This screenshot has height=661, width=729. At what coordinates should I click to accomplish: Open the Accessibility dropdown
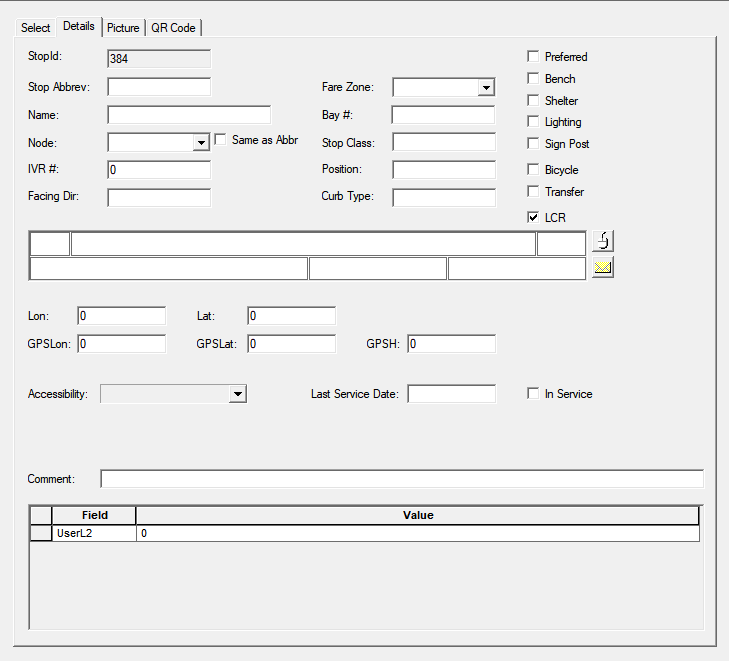pos(238,394)
